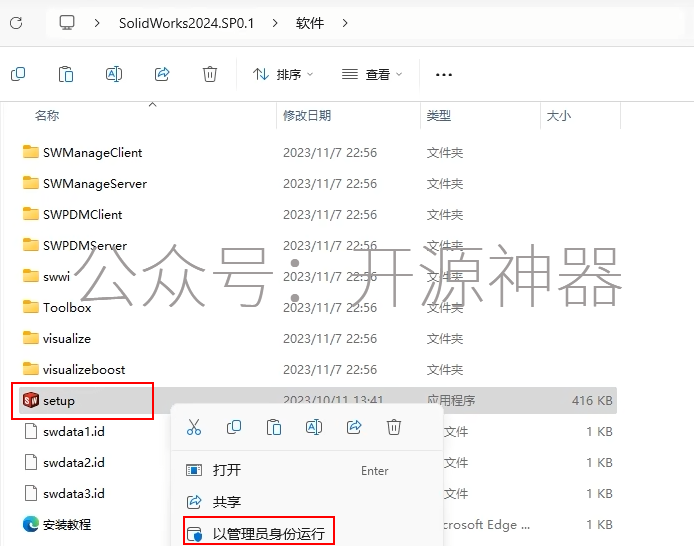Select the SWPDMClient folder
The image size is (694, 546).
pyautogui.click(x=82, y=215)
